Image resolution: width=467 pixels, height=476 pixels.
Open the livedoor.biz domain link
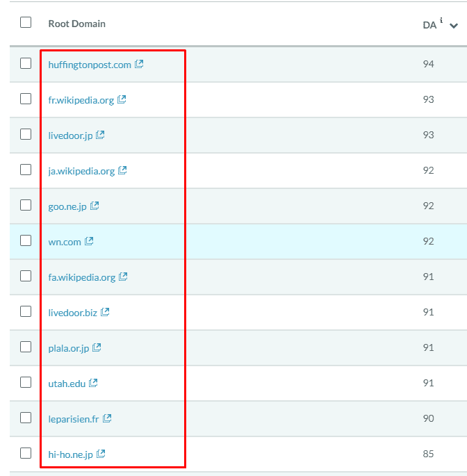pyautogui.click(x=72, y=313)
